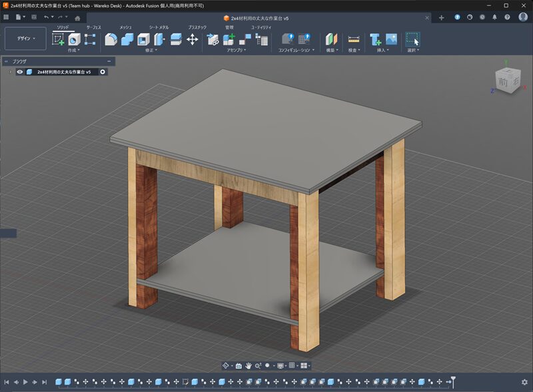The width and height of the screenshot is (533, 392).
Task: Click the timeline end marker
Action: point(453,381)
